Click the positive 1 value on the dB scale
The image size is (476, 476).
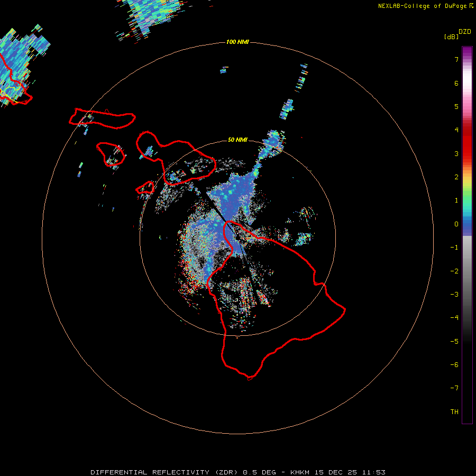click(x=456, y=200)
